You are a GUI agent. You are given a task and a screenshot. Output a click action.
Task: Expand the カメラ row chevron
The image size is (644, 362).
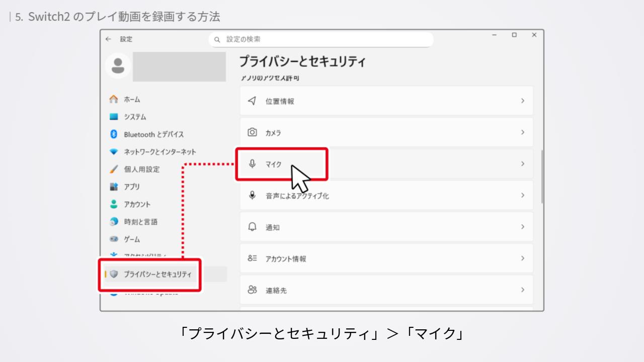coord(523,132)
